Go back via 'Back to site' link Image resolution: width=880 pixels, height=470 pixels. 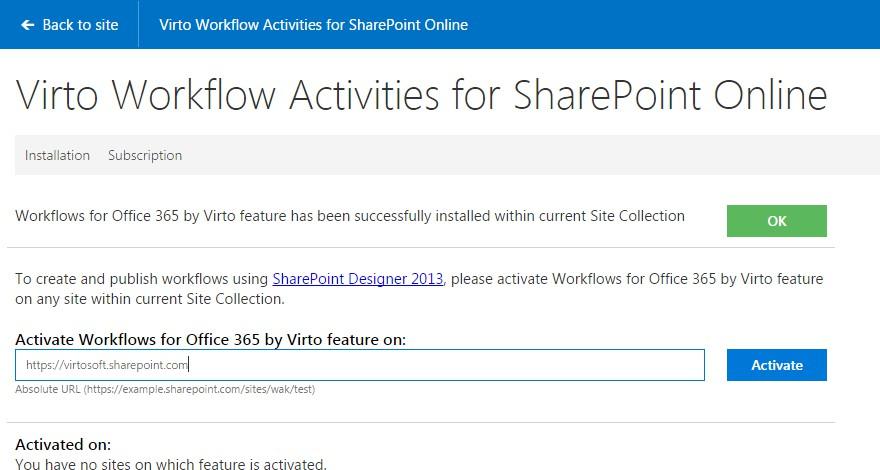click(x=70, y=25)
